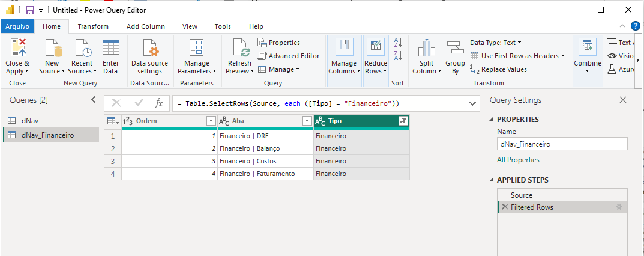
Task: Click the All Properties link
Action: (x=518, y=160)
